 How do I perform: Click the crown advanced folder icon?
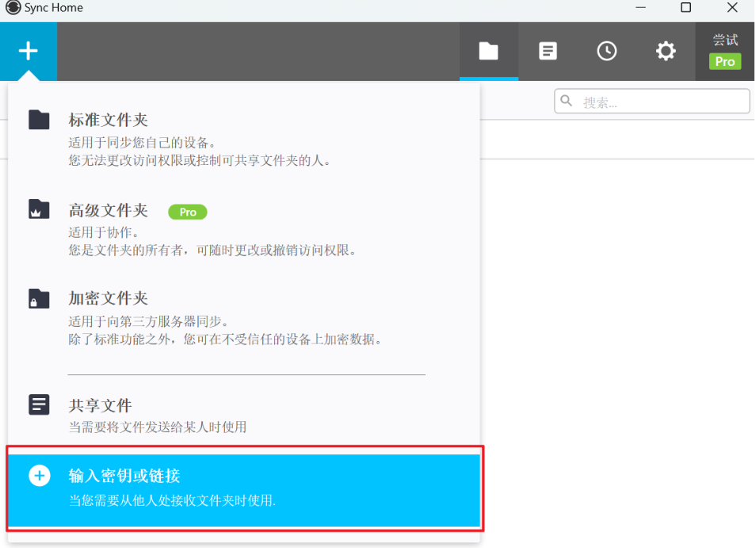click(39, 209)
